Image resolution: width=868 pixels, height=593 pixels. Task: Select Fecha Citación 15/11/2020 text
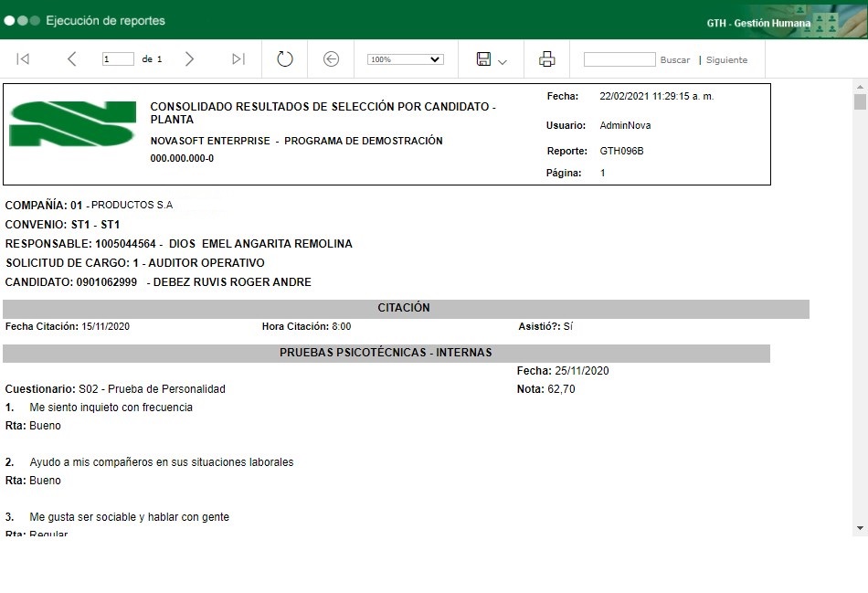tap(68, 327)
